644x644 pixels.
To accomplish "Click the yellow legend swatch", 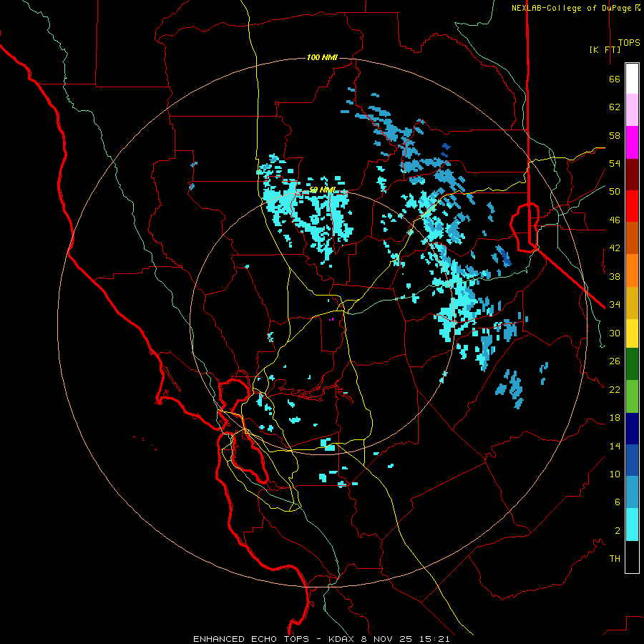I will click(632, 333).
